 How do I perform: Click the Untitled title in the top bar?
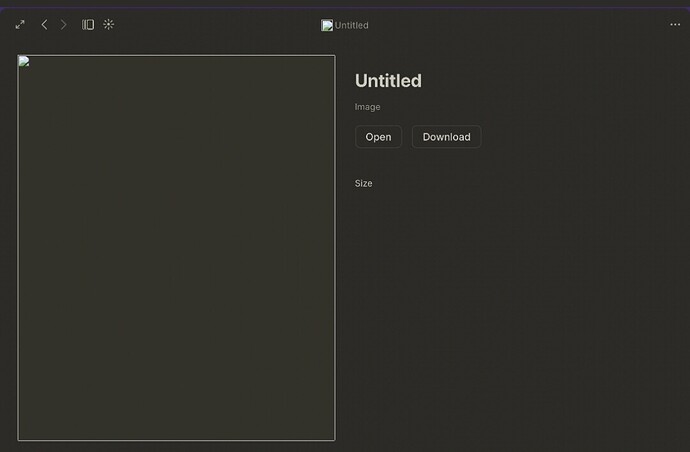(352, 26)
